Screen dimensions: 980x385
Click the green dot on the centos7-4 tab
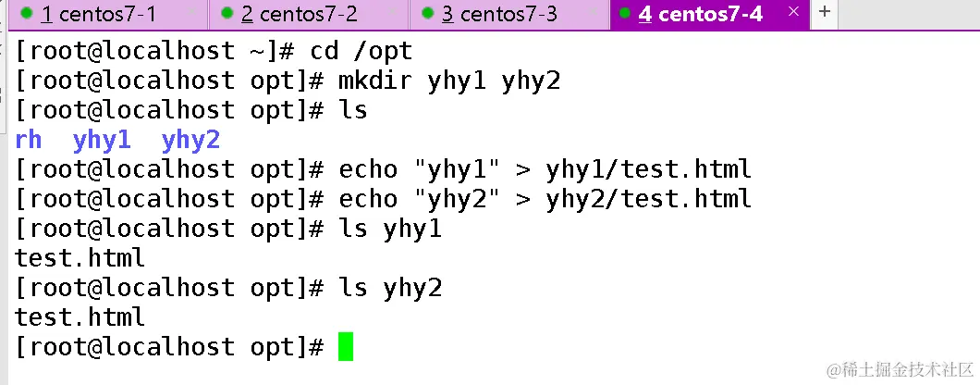pos(626,14)
